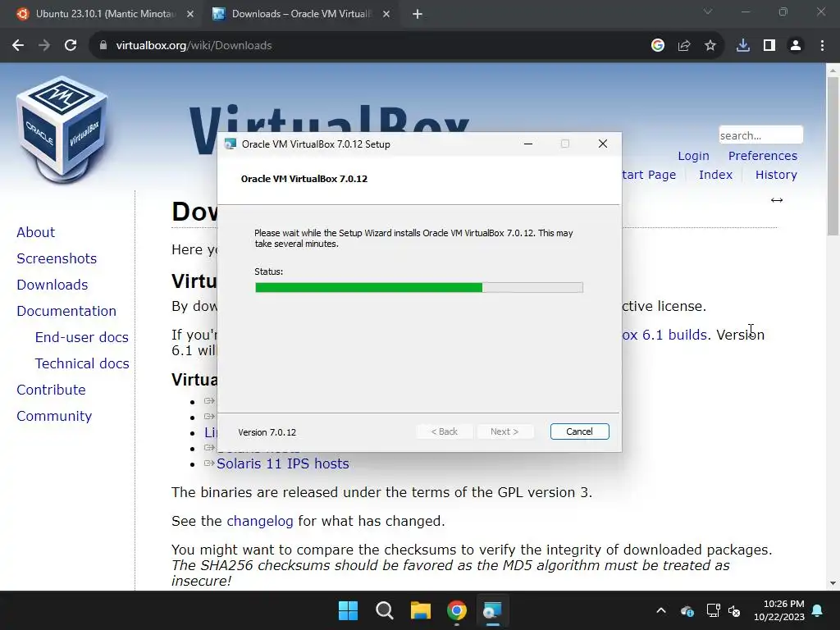Show hidden system tray icons

[x=661, y=610]
